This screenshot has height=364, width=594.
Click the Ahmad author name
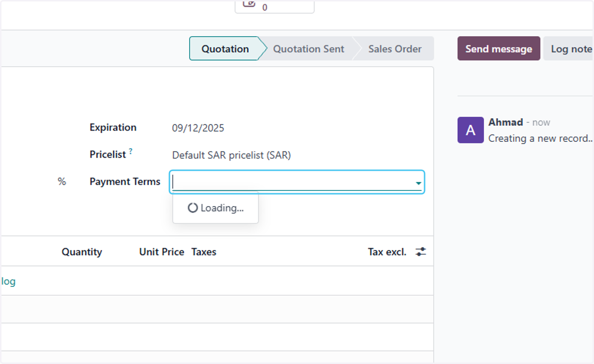click(x=505, y=122)
